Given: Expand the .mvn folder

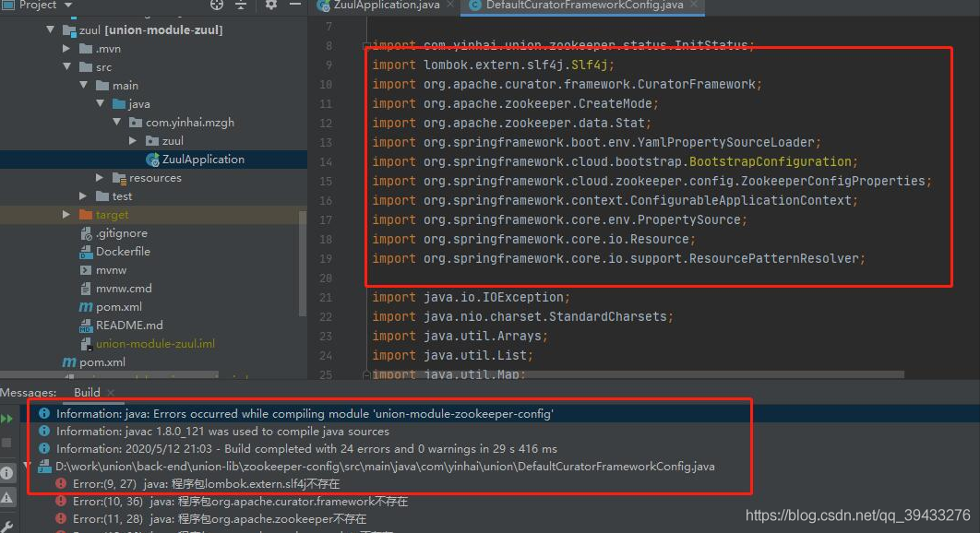Looking at the screenshot, I should 66,48.
